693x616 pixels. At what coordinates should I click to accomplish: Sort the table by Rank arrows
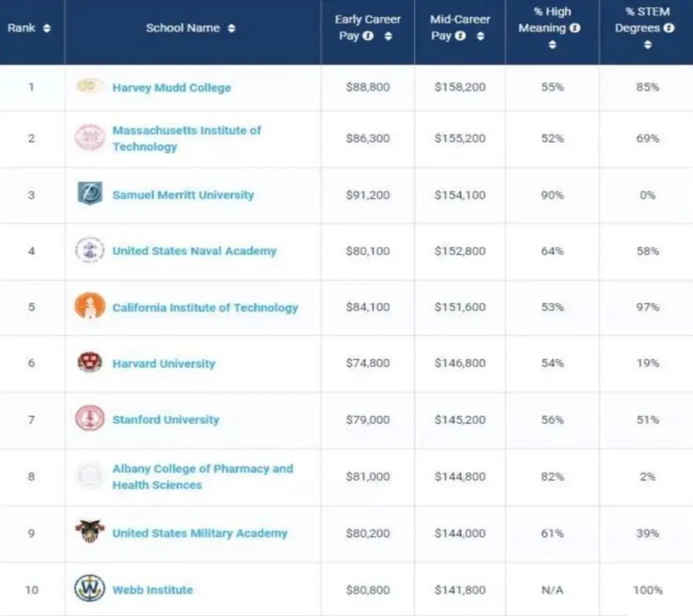(46, 29)
